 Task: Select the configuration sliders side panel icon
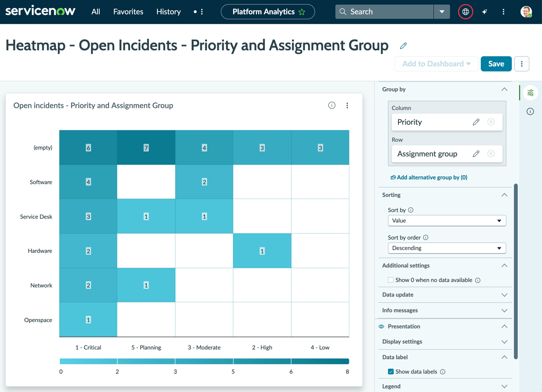tap(530, 92)
